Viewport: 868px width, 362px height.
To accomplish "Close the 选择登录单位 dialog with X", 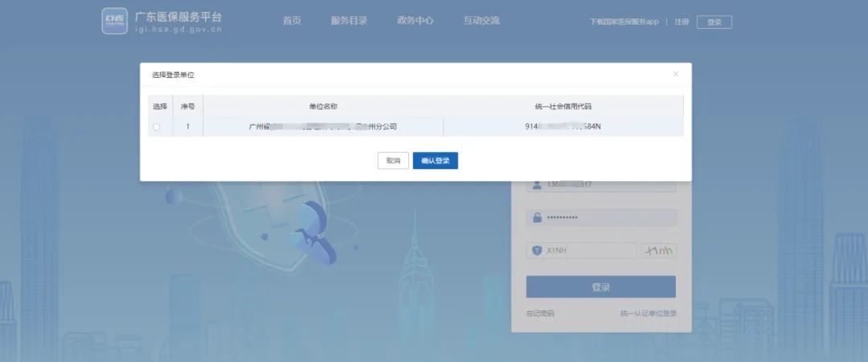I will tap(675, 74).
